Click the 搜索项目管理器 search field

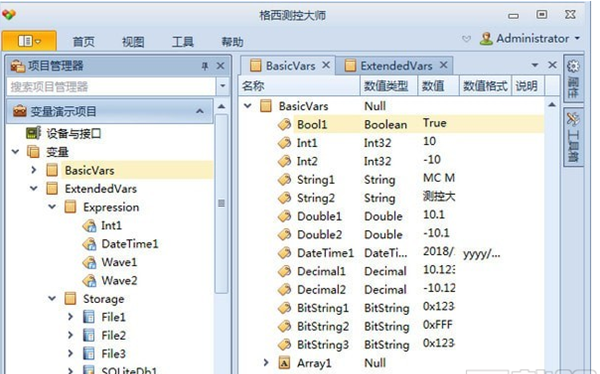(111, 87)
